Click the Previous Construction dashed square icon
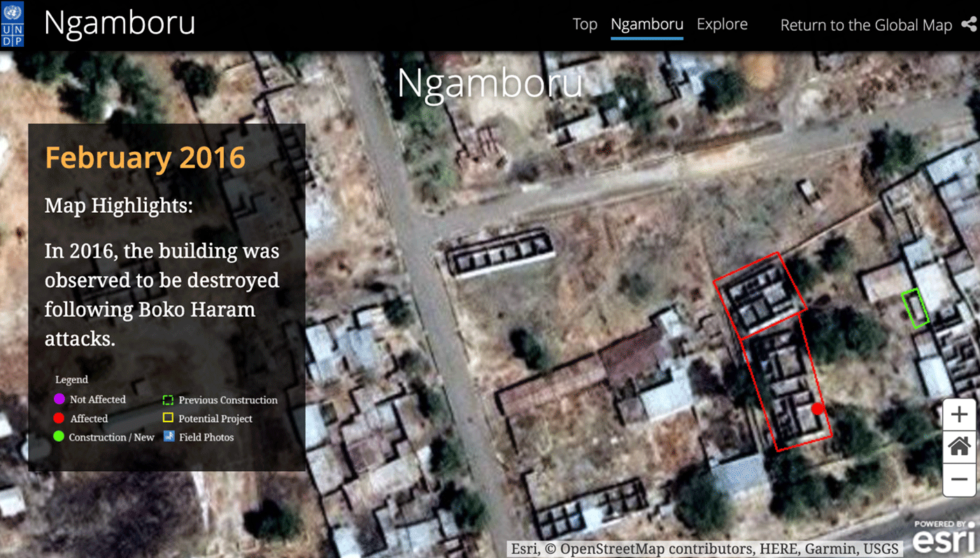Viewport: 980px width, 558px height. 168,400
